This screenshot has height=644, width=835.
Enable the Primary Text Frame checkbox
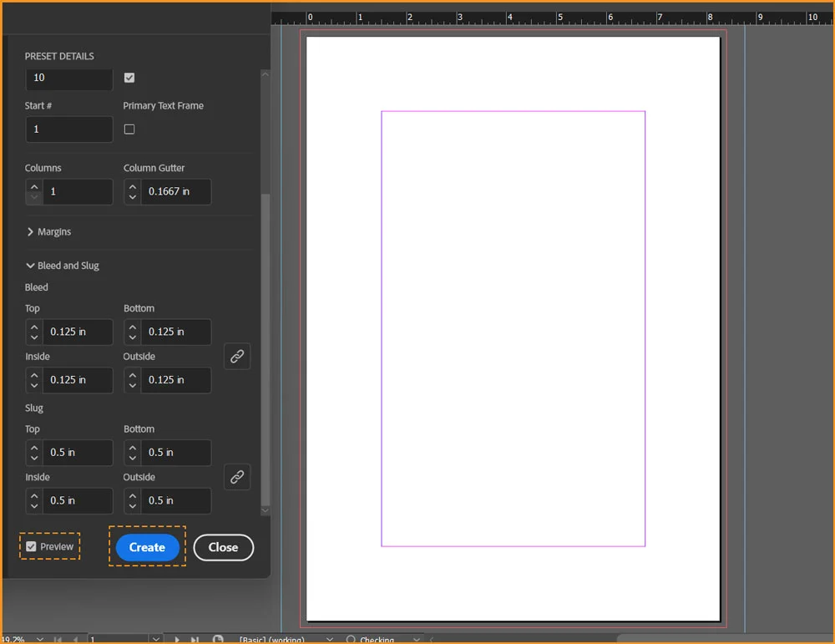(x=129, y=129)
